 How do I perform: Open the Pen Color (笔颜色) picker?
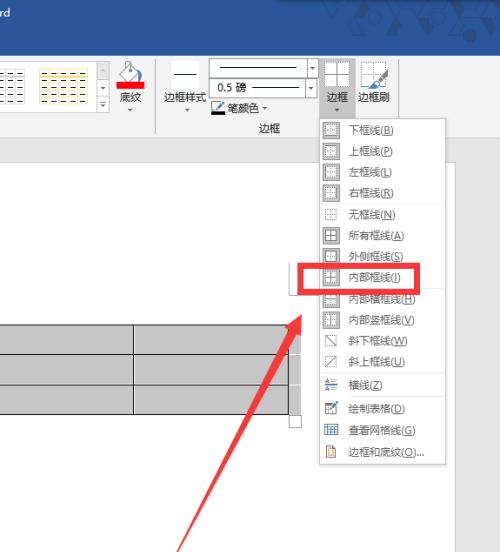[239, 108]
